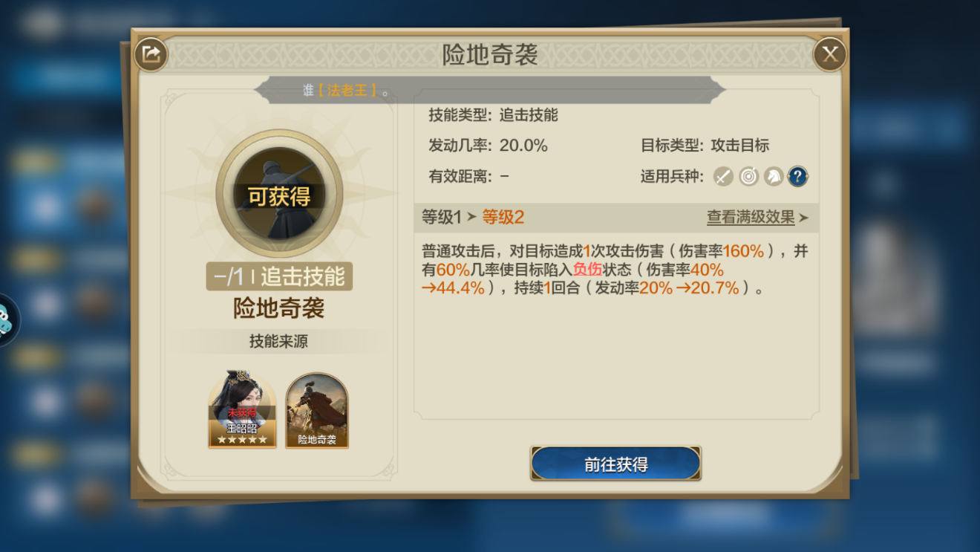This screenshot has height=552, width=980.
Task: Open the 查看满级效果 link
Action: (x=751, y=218)
